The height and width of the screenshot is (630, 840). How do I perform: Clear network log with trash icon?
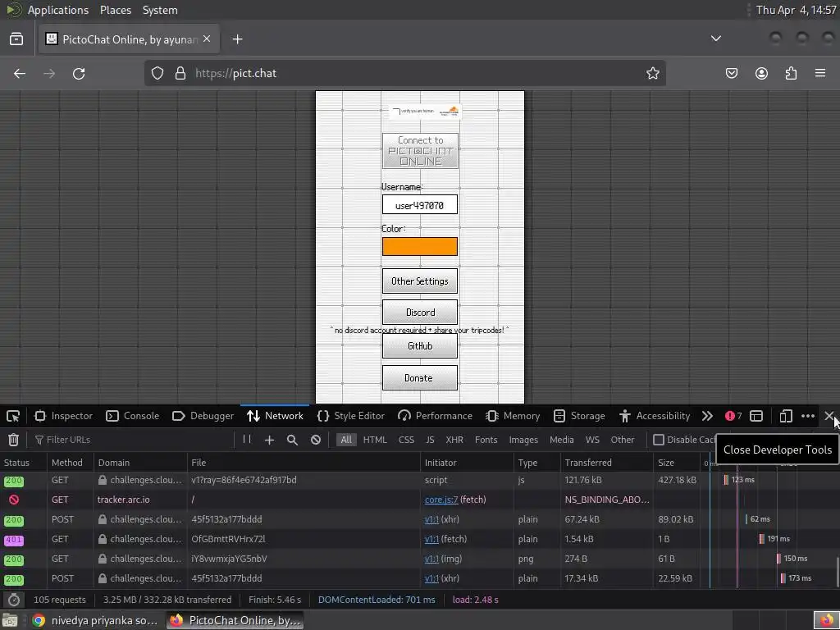[x=13, y=440]
